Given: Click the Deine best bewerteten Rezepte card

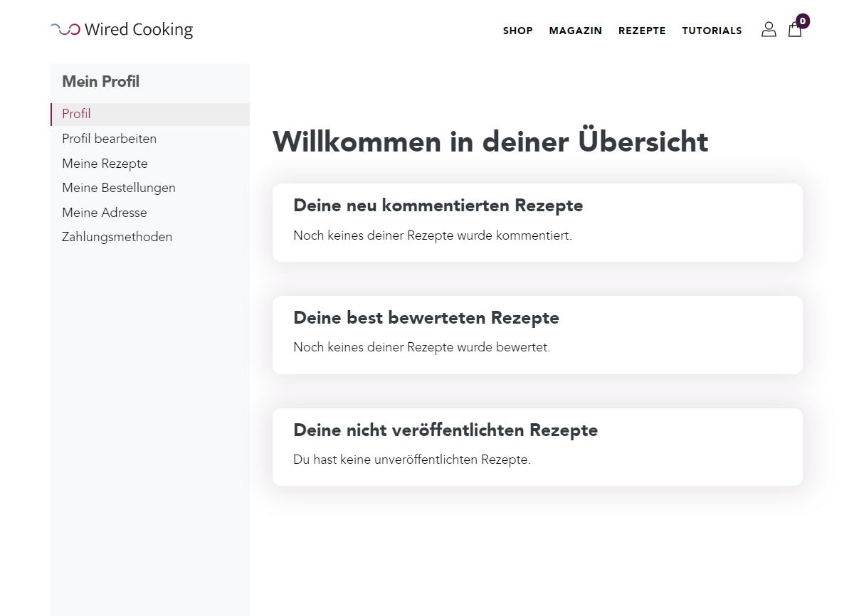Looking at the screenshot, I should point(537,335).
